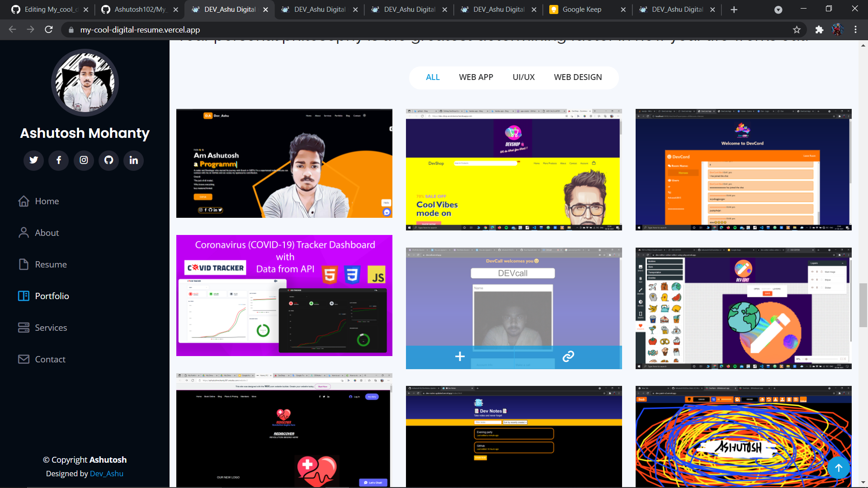Open the Instagram social icon
The width and height of the screenshot is (868, 488).
tap(84, 160)
